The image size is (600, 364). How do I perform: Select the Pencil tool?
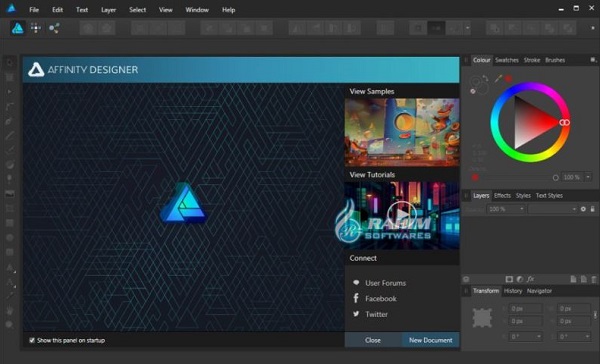[x=10, y=135]
